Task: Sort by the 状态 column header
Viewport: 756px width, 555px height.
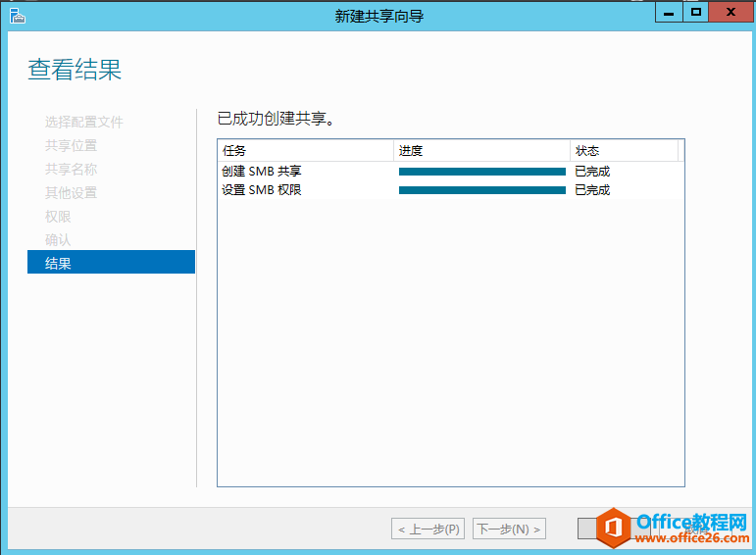Action: click(625, 151)
